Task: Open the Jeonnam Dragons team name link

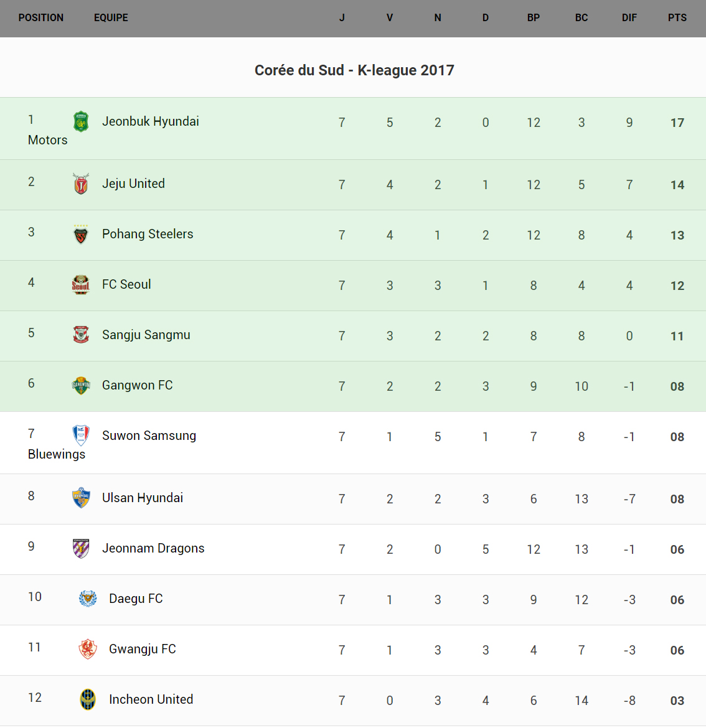Action: coord(153,548)
